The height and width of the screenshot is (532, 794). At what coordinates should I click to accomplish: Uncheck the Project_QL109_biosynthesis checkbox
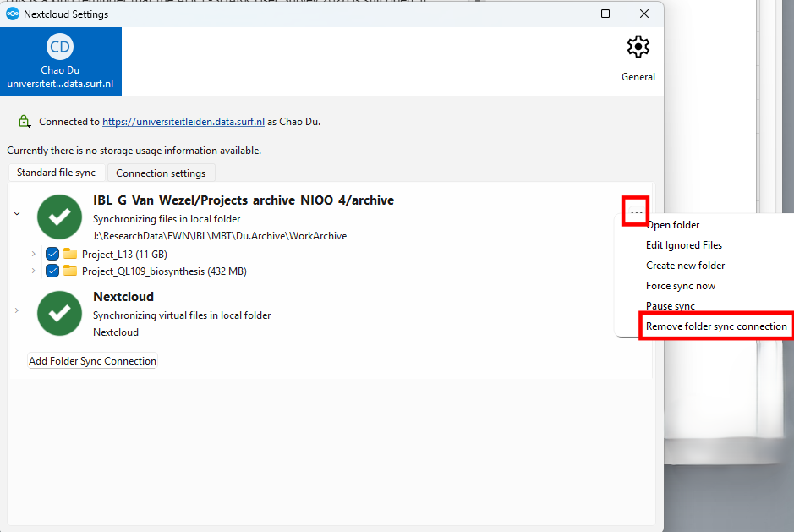52,271
